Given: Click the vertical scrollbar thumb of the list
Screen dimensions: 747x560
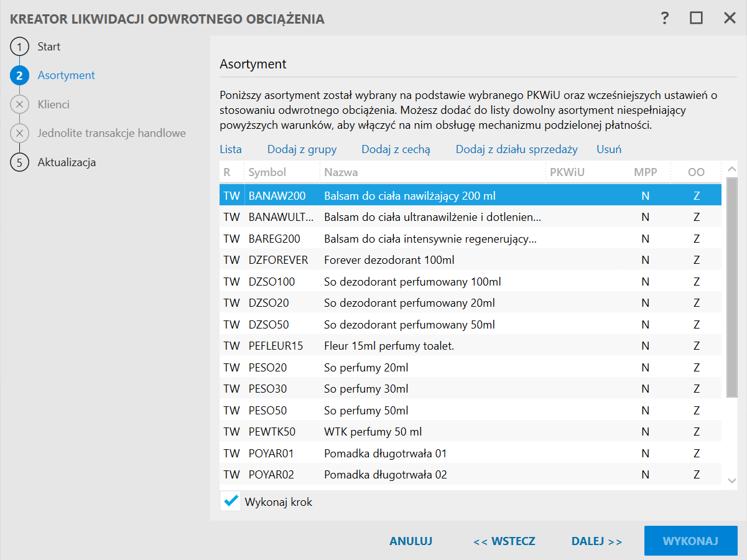Looking at the screenshot, I should pyautogui.click(x=731, y=286).
